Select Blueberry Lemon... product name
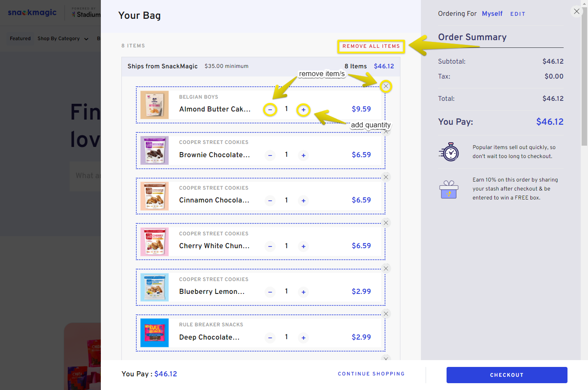The height and width of the screenshot is (390, 588). (x=212, y=292)
